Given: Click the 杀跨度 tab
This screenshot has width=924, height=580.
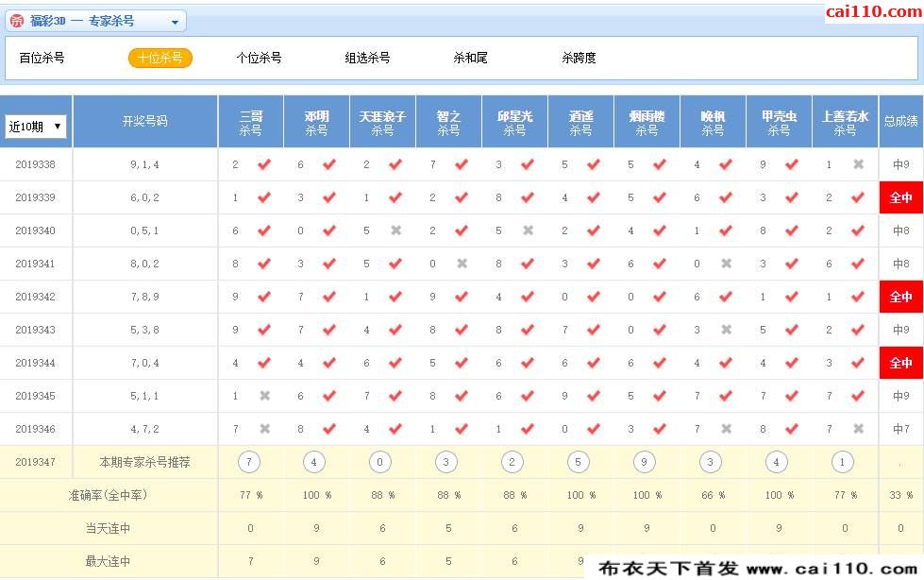Looking at the screenshot, I should 579,58.
